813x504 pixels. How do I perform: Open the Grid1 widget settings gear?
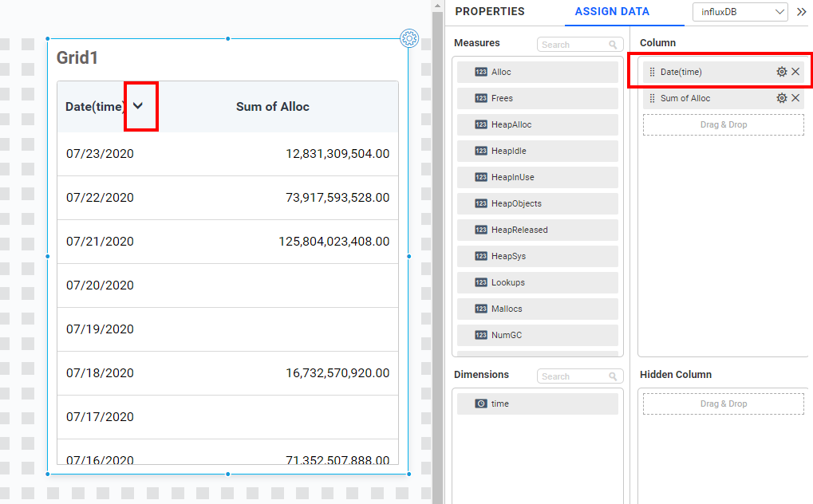click(x=409, y=38)
